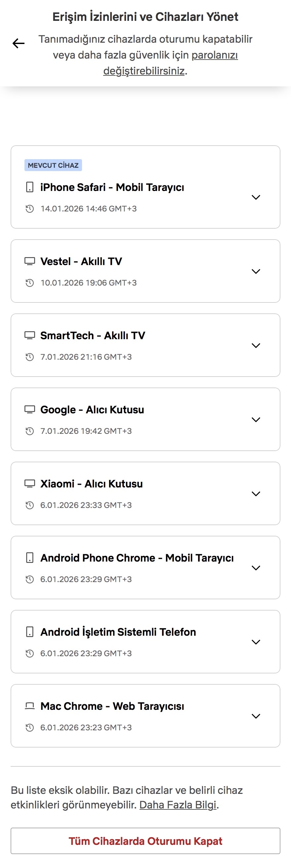Expand the Xiaomi Alıcı Kutusu entry
The width and height of the screenshot is (291, 868).
256,494
